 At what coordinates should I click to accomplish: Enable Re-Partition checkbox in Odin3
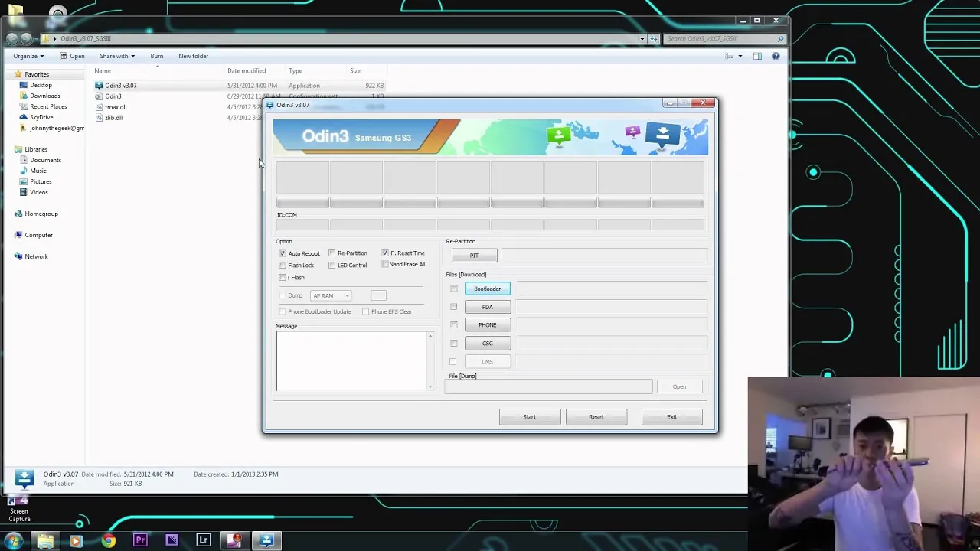pyautogui.click(x=332, y=253)
